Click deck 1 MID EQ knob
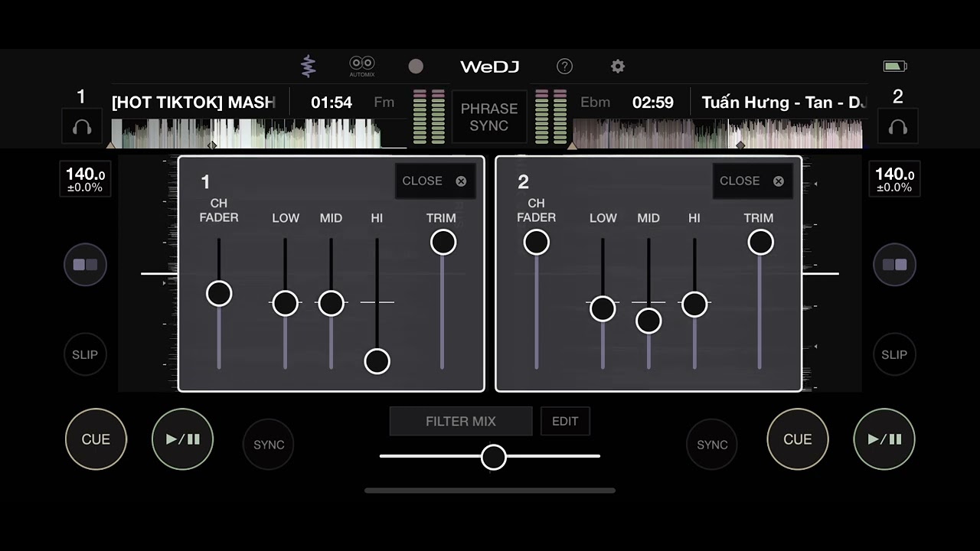Viewport: 980px width, 551px height. click(x=331, y=303)
